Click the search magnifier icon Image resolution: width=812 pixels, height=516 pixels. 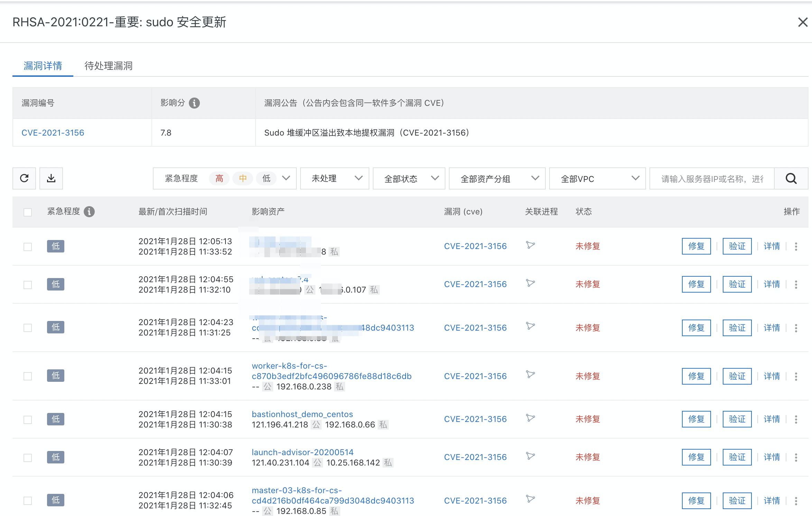(x=791, y=178)
